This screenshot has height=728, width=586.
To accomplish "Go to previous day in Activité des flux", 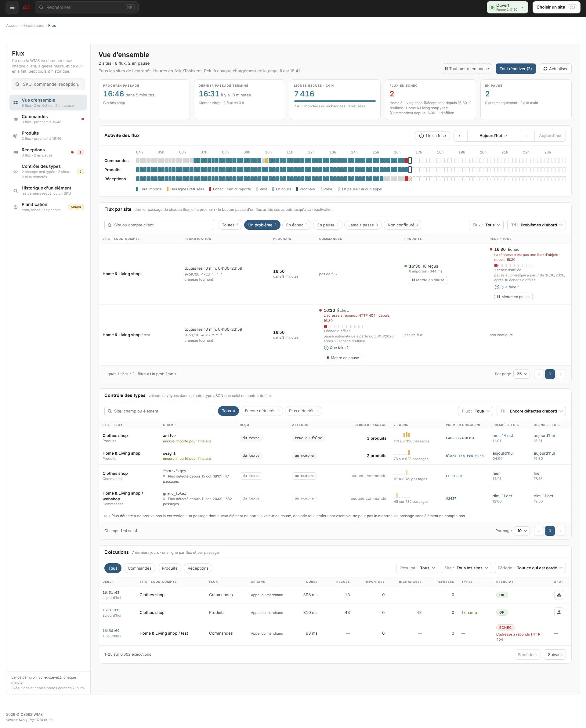I will coord(460,136).
